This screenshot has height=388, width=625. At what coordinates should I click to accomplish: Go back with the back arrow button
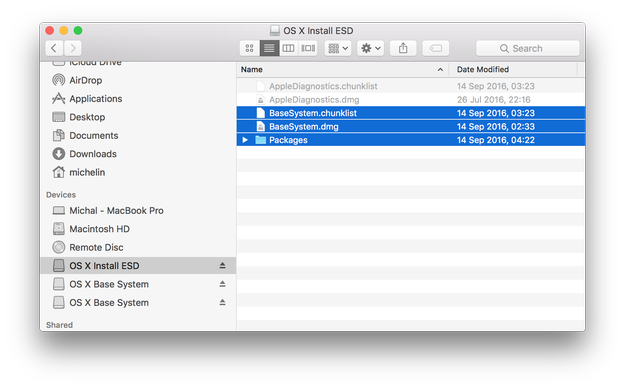(x=54, y=48)
